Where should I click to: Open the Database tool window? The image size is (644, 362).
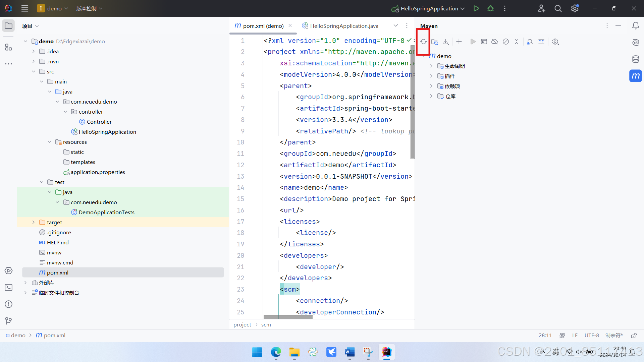636,59
